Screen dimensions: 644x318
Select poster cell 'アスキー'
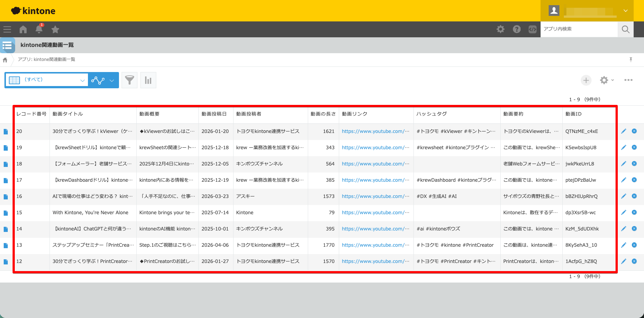point(245,196)
